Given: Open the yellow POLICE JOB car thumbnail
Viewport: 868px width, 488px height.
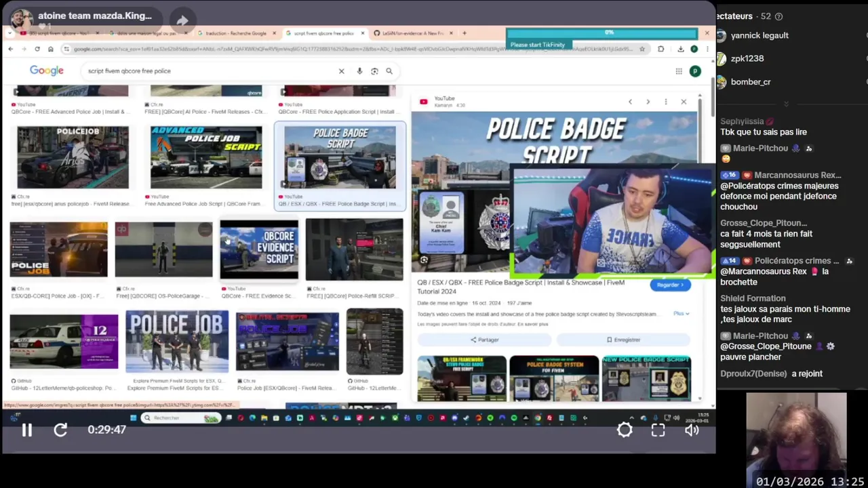Looking at the screenshot, I should tap(58, 249).
